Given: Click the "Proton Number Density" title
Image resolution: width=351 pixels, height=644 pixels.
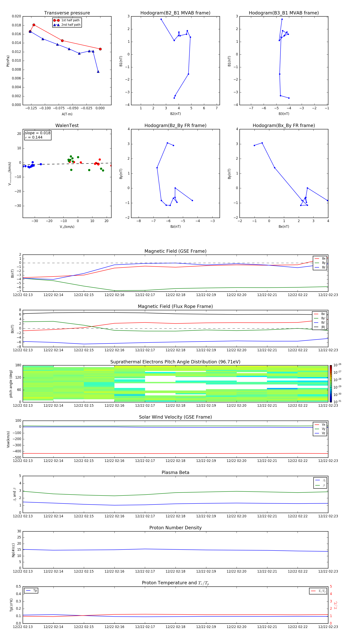Looking at the screenshot, I should 175,528.
